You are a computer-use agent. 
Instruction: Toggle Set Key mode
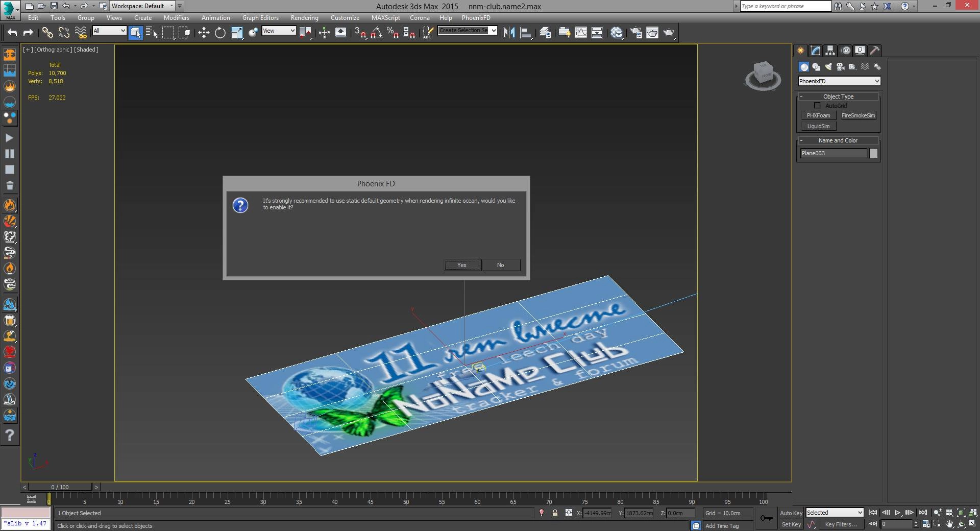[x=791, y=524]
